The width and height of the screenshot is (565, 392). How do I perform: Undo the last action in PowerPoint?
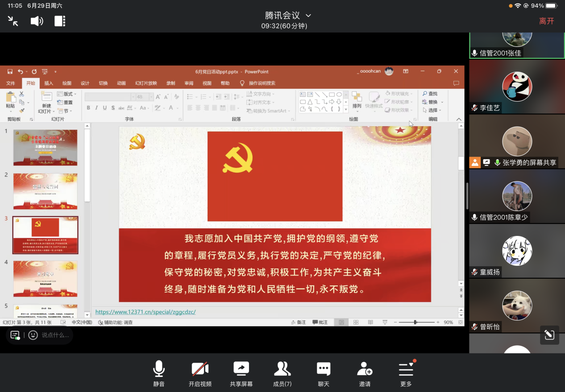(20, 71)
